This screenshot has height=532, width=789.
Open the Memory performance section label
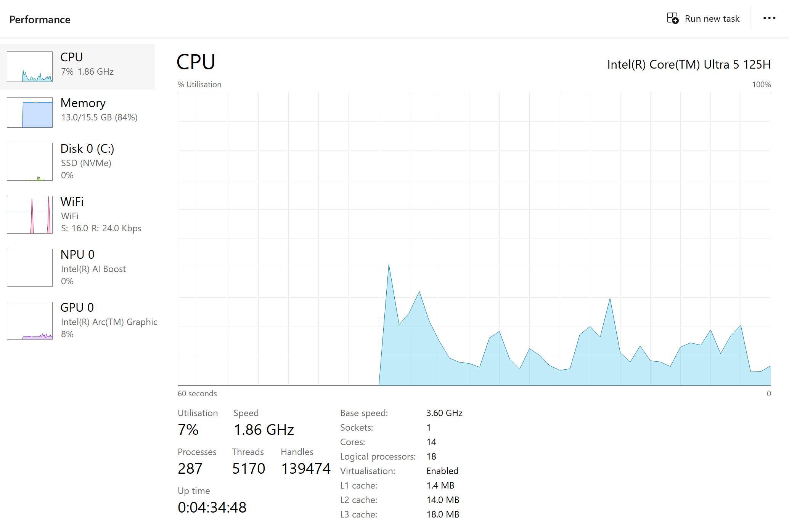pos(83,103)
